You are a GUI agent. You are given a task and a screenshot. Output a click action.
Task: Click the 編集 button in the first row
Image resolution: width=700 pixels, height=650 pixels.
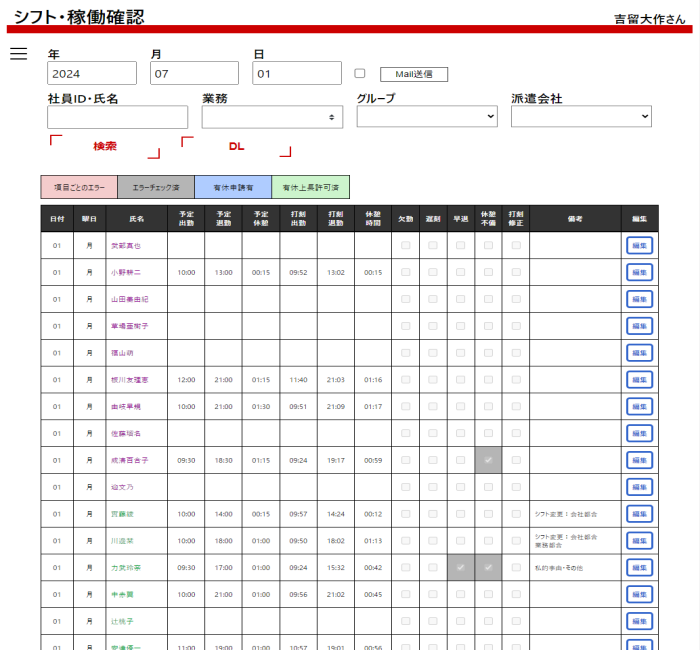click(639, 245)
